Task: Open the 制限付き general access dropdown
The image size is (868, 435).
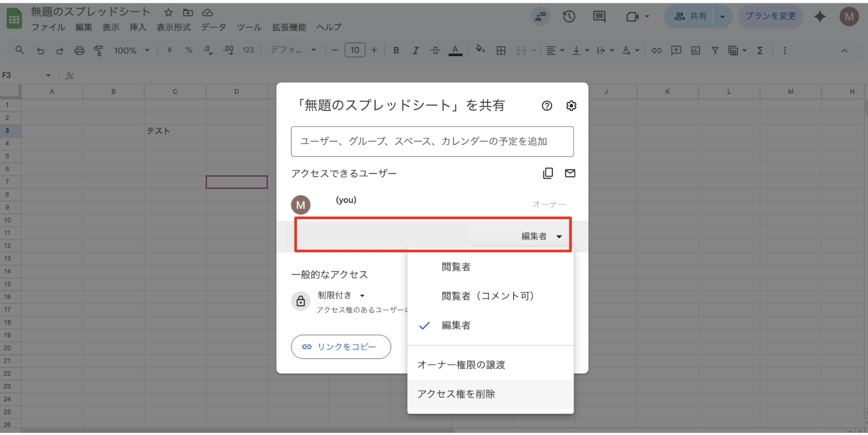Action: click(x=341, y=295)
